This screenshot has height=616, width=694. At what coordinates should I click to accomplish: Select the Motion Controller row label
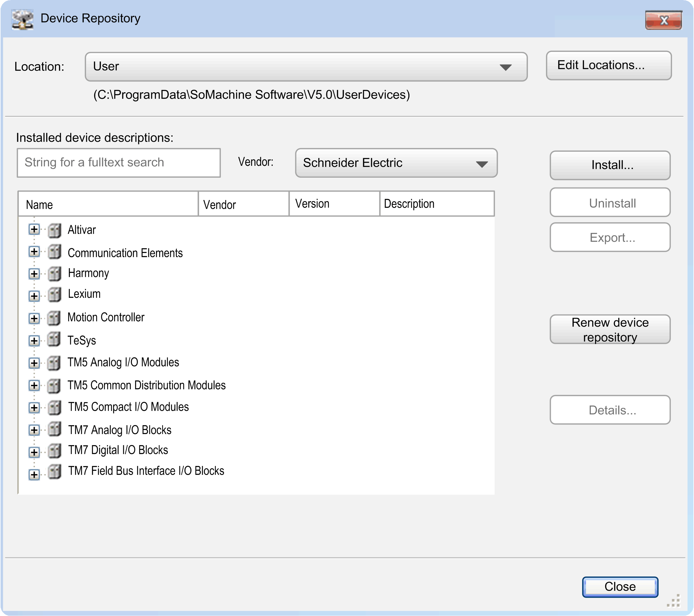click(x=105, y=317)
